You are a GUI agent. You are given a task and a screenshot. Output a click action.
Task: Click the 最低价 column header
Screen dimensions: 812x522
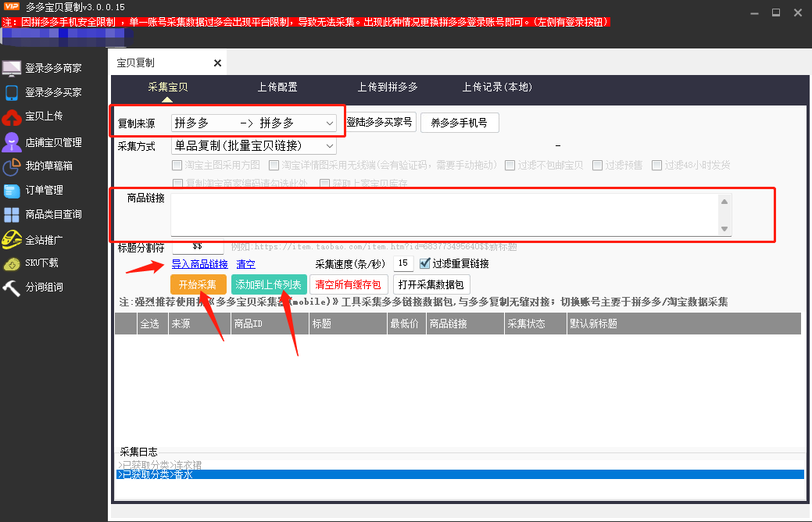pos(407,324)
